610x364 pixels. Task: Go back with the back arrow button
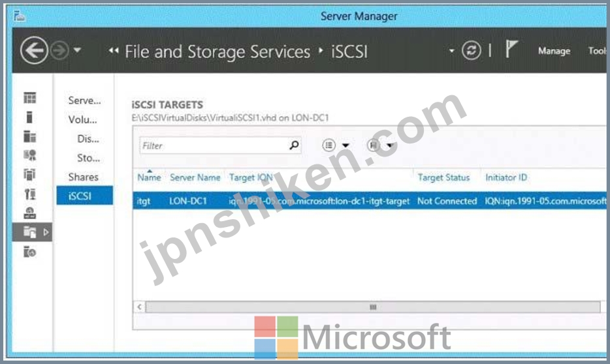click(34, 50)
